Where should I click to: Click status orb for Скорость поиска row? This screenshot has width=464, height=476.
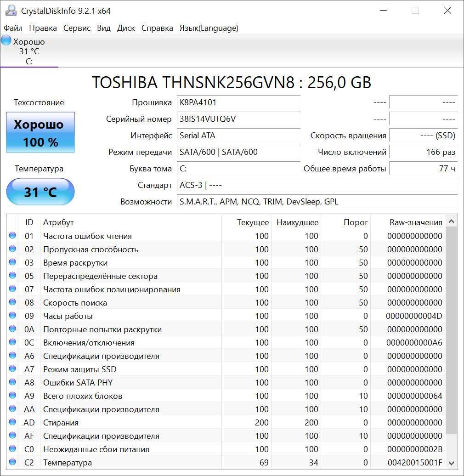[12, 302]
